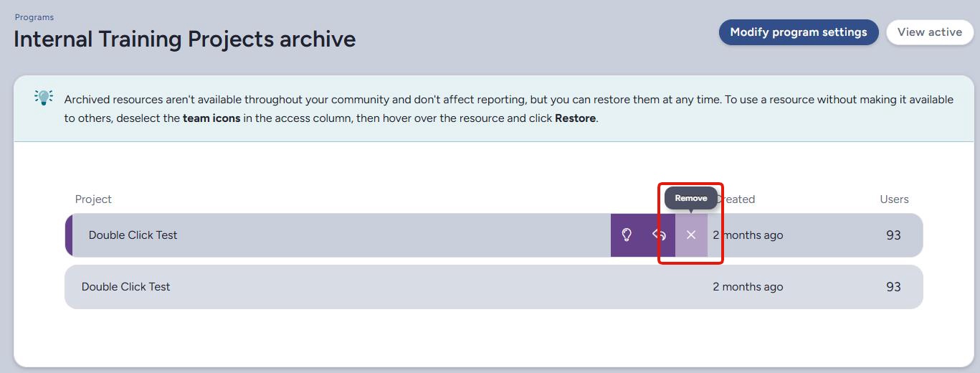The height and width of the screenshot is (373, 980).
Task: Click the first row's 2 months ago date
Action: [x=748, y=235]
